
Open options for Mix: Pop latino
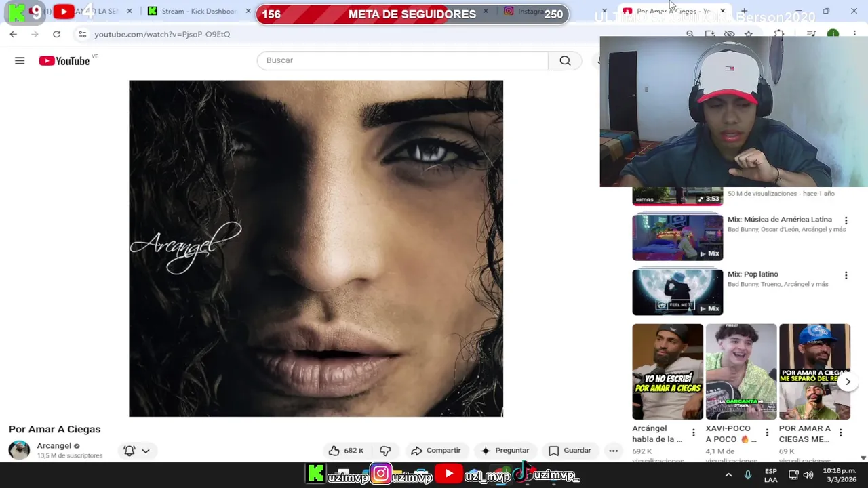[x=846, y=275]
